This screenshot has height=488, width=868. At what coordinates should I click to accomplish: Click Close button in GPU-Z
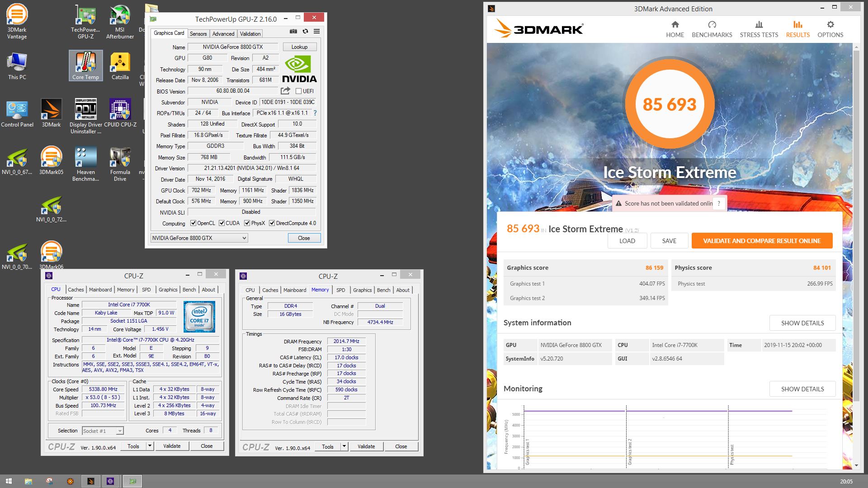304,238
